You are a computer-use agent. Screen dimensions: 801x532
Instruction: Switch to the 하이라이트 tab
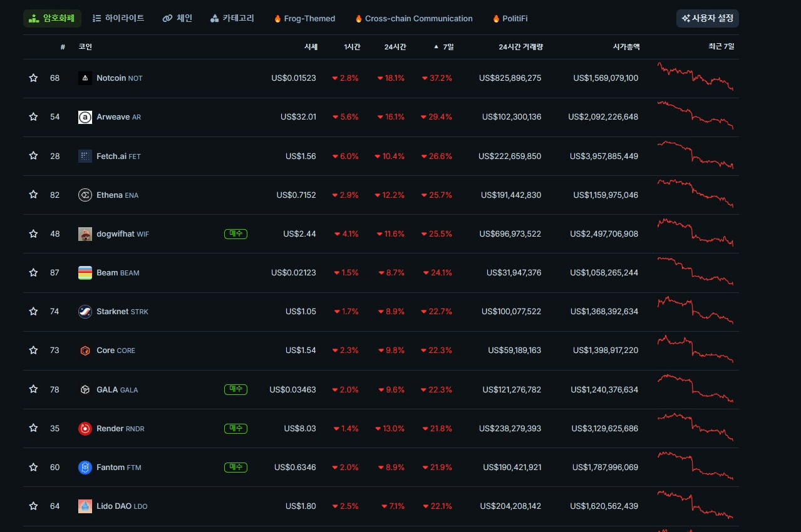[x=118, y=18]
